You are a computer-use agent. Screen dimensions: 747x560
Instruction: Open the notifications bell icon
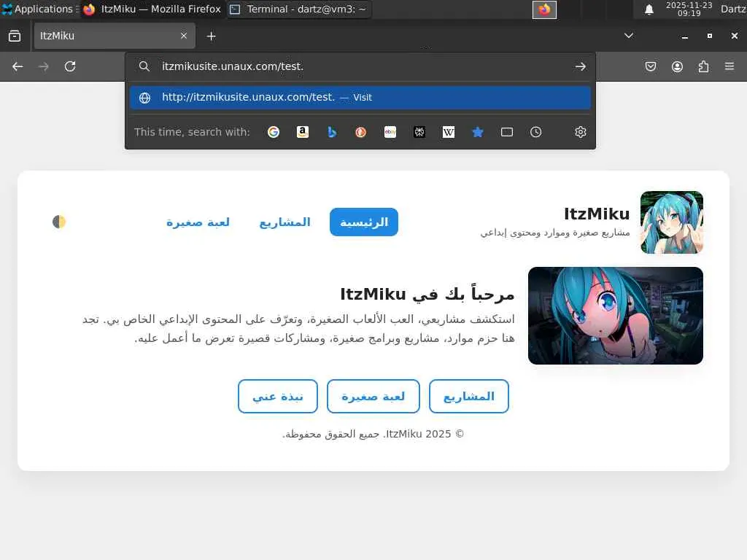(x=649, y=9)
